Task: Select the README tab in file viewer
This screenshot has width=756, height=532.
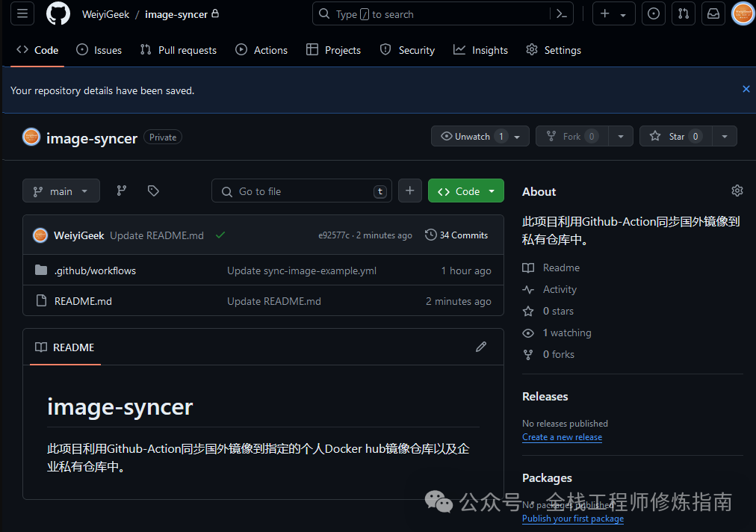Action: point(65,347)
